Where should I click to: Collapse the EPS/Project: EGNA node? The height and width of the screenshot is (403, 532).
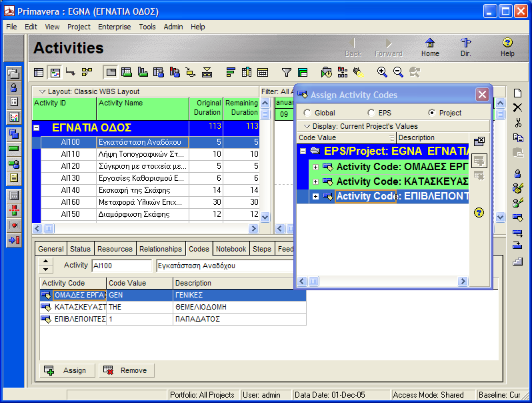[303, 151]
